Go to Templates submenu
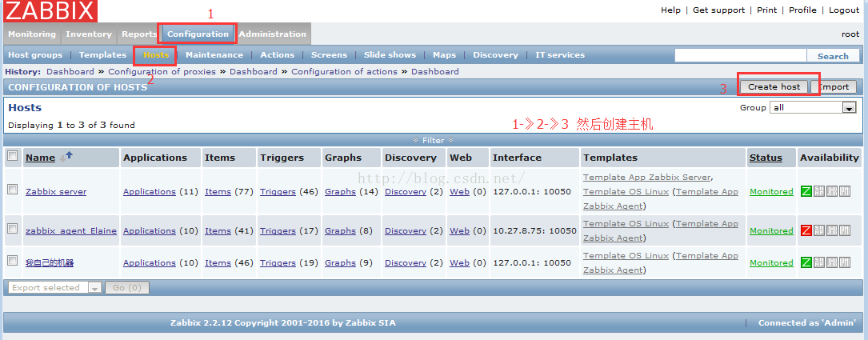 coord(103,55)
